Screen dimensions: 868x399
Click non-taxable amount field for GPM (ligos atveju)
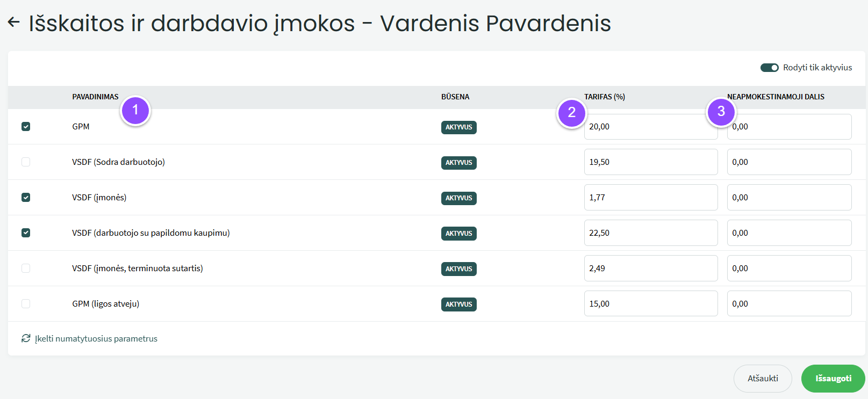click(789, 304)
